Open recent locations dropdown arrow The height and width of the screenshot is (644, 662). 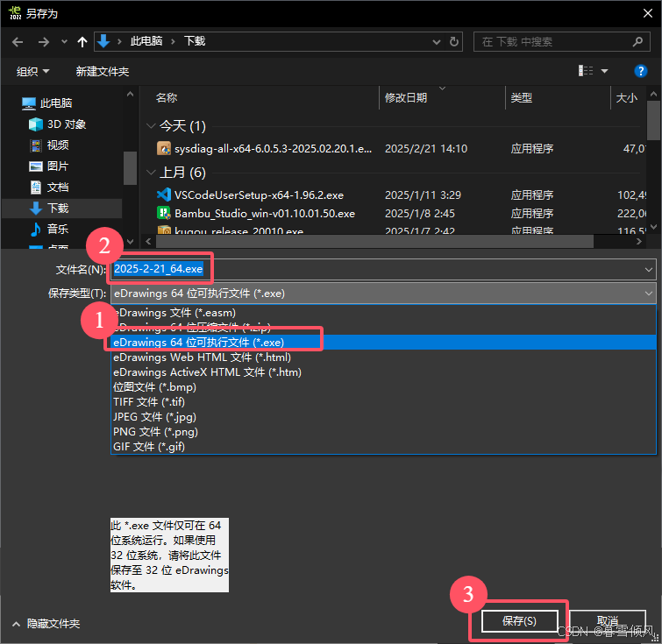coord(64,41)
